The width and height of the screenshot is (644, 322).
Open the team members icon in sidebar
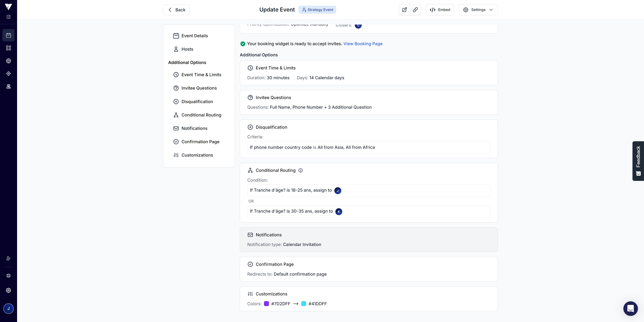[x=8, y=87]
